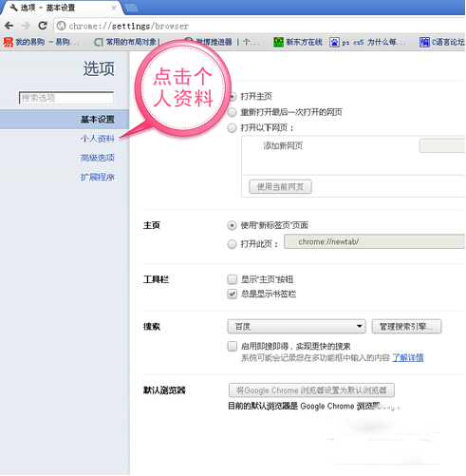Image resolution: width=466 pixels, height=476 pixels.
Task: Click the 添加新网页 entry
Action: coord(283,145)
